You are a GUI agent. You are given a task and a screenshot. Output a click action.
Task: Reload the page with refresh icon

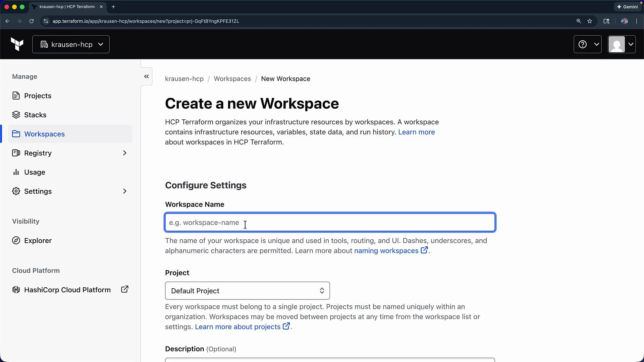[32, 21]
